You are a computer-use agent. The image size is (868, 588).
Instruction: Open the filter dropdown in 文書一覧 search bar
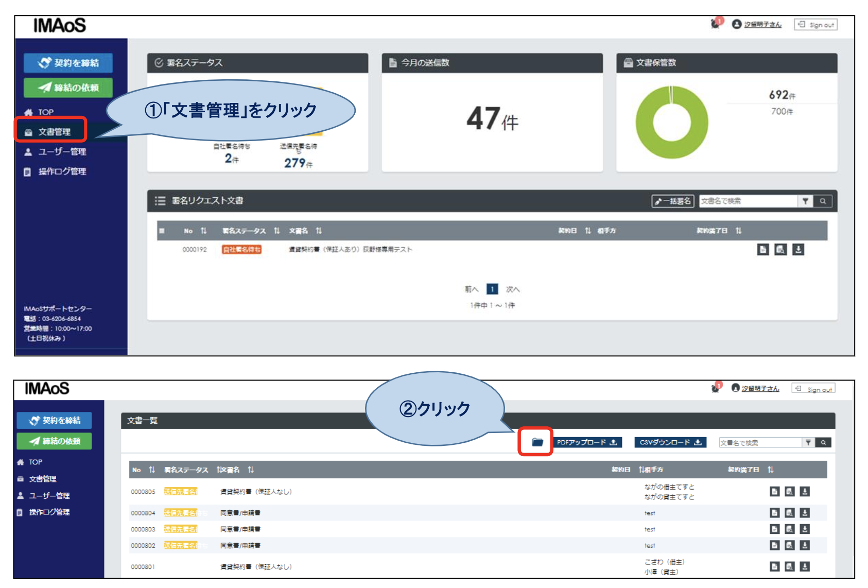809,442
